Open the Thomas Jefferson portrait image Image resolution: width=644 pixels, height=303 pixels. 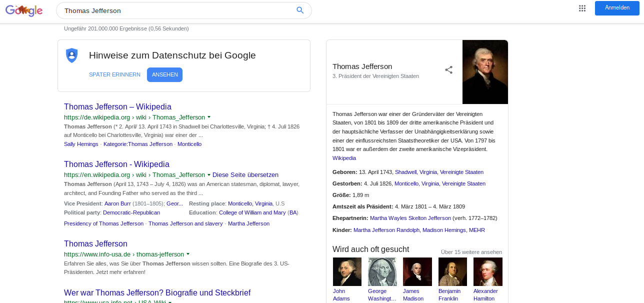click(x=485, y=72)
